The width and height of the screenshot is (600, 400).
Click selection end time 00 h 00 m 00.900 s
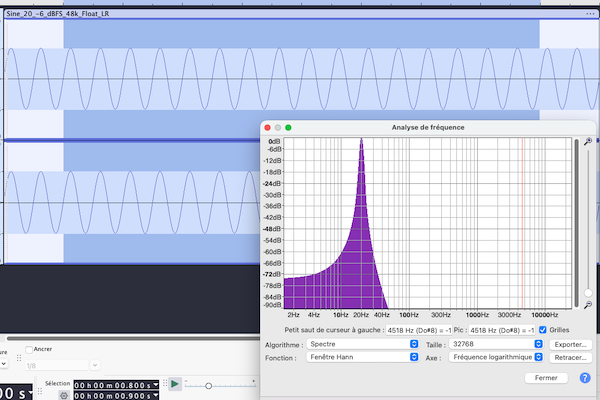pos(113,395)
